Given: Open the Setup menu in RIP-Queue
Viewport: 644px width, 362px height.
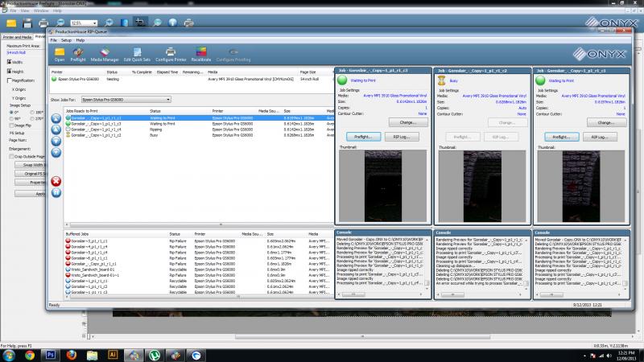Looking at the screenshot, I should pyautogui.click(x=66, y=40).
